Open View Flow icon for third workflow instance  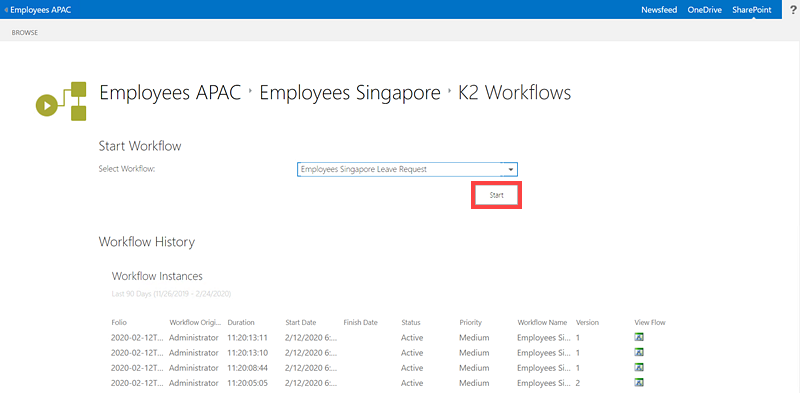tap(639, 367)
